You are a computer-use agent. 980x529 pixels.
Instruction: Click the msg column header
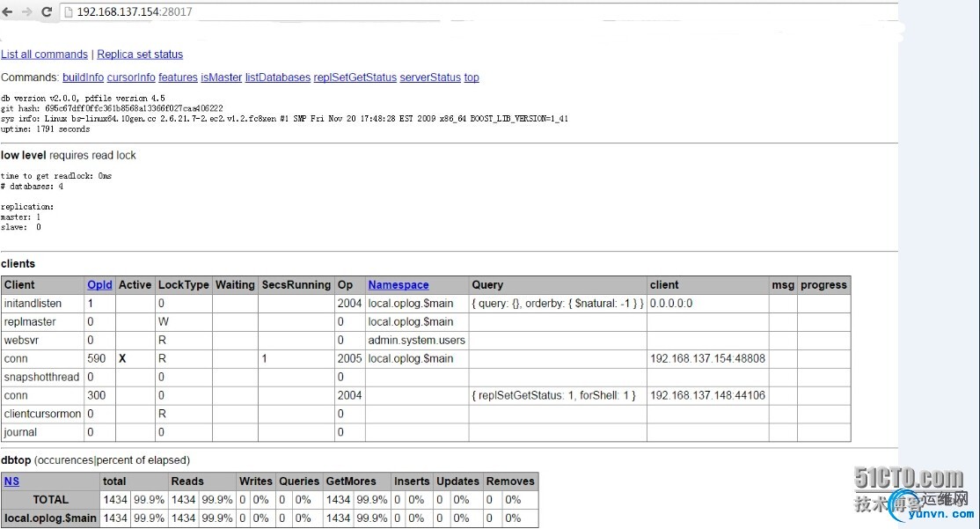[x=783, y=285]
